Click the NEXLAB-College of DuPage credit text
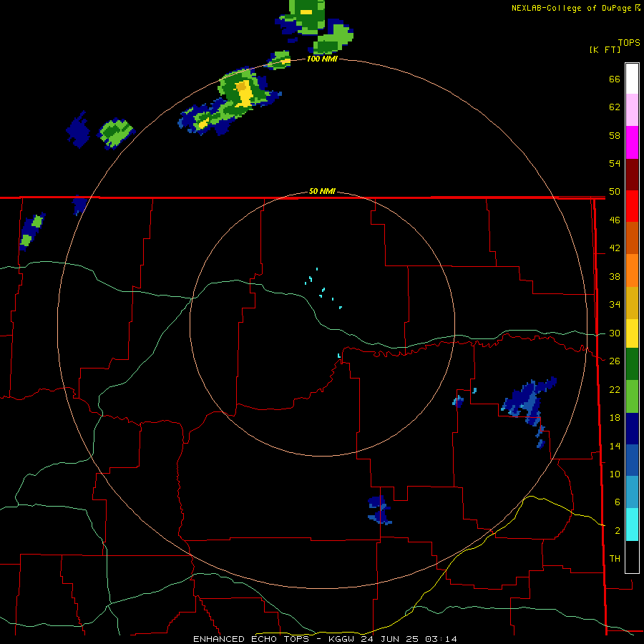This screenshot has width=644, height=644. [575, 8]
